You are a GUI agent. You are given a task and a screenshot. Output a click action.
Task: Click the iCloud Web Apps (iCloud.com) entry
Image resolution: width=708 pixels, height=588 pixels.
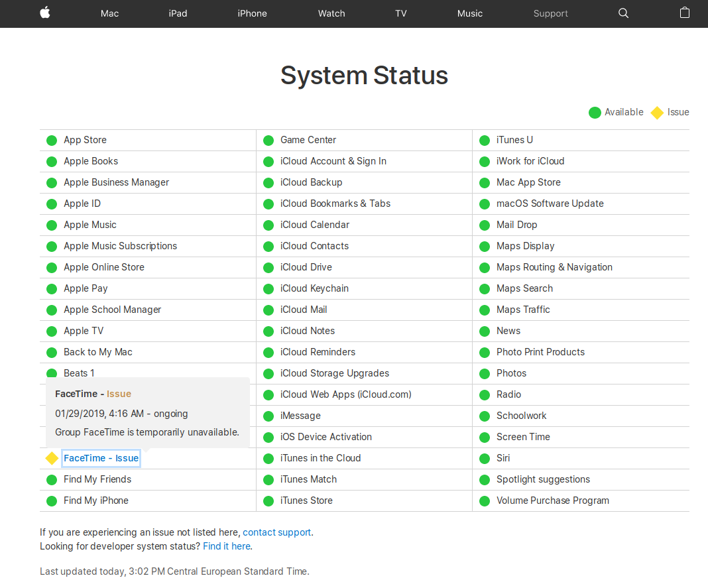(346, 394)
